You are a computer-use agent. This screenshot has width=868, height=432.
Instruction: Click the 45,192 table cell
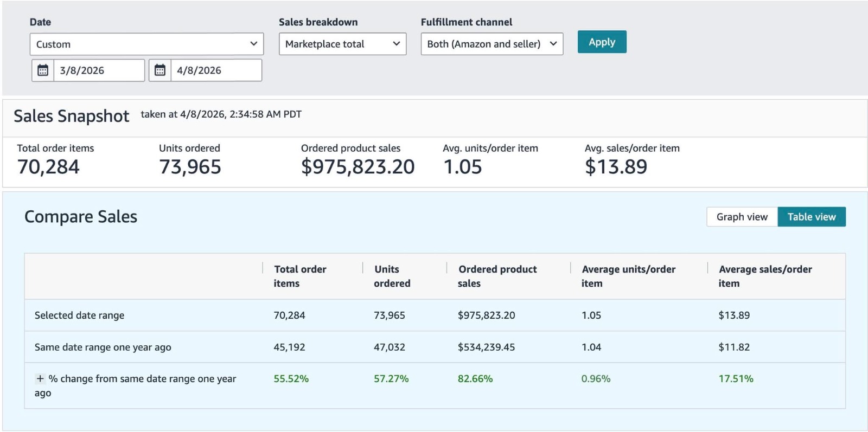pyautogui.click(x=289, y=347)
